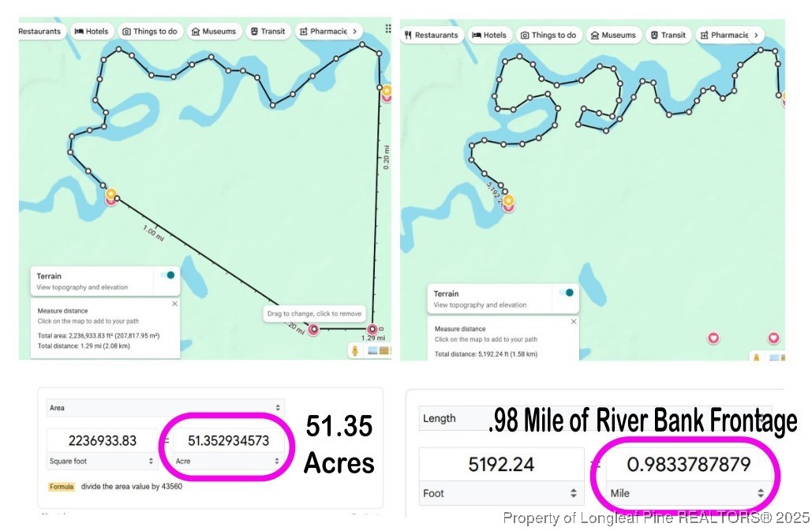Image resolution: width=812 pixels, height=531 pixels.
Task: Open the Area conversion type dropdown
Action: point(165,408)
